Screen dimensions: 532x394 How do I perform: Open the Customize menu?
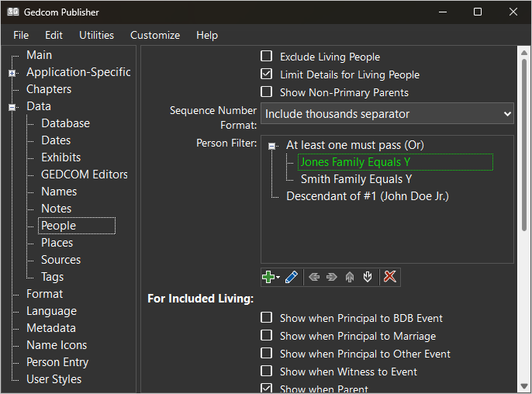[x=155, y=36]
